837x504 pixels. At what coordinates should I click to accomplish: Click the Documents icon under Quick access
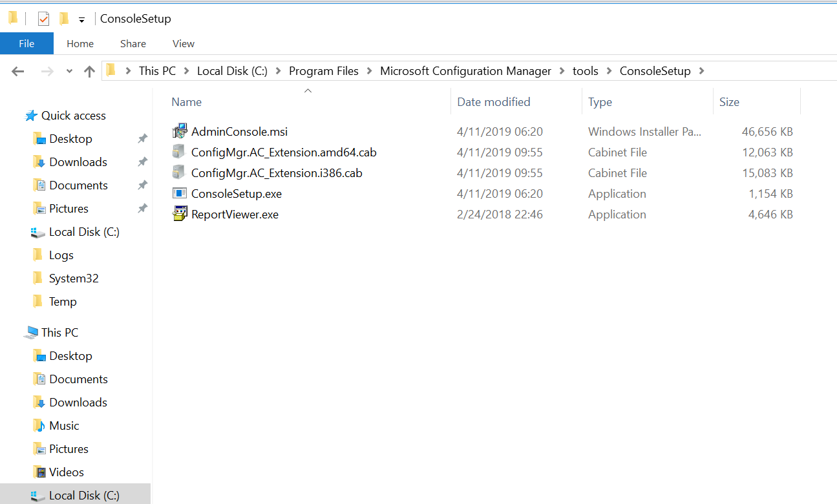pyautogui.click(x=39, y=185)
